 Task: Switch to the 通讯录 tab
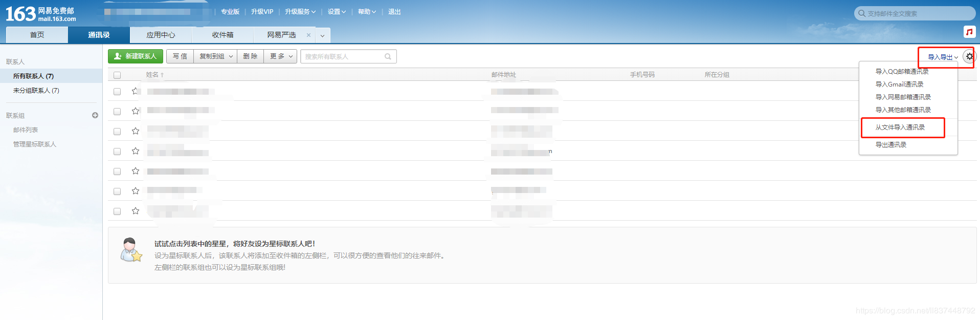point(99,35)
